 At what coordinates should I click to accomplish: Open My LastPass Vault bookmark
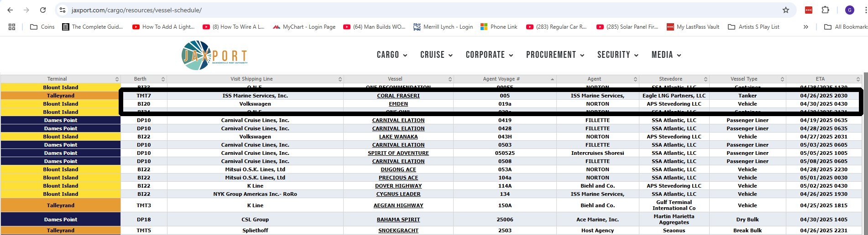pyautogui.click(x=693, y=27)
